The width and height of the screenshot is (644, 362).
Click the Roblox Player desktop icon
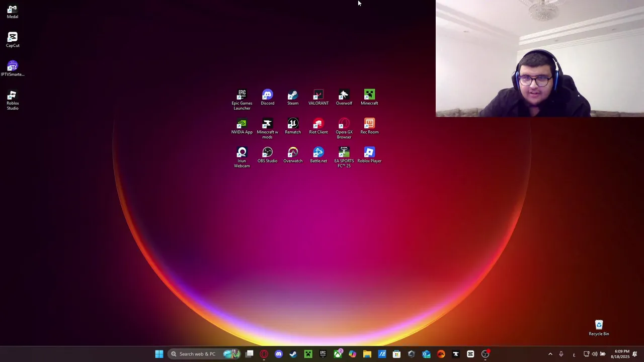click(x=369, y=155)
